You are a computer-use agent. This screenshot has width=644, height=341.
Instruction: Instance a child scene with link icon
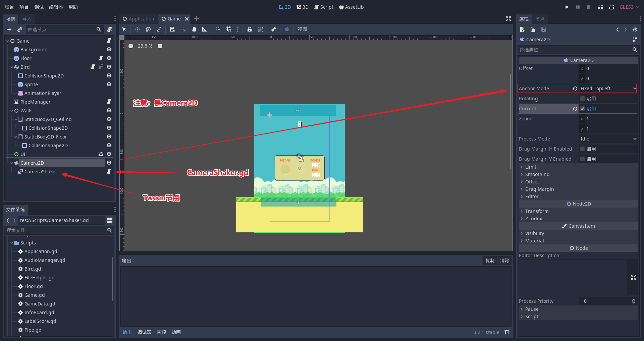pyautogui.click(x=20, y=30)
